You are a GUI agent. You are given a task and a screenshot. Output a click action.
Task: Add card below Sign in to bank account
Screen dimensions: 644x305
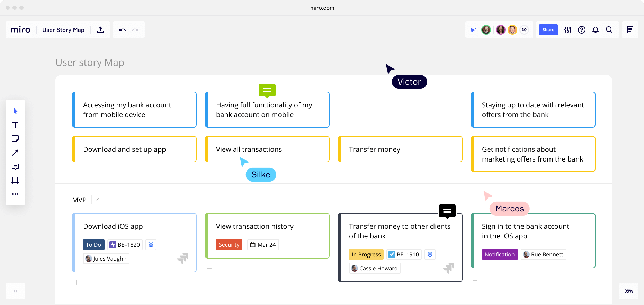(475, 281)
